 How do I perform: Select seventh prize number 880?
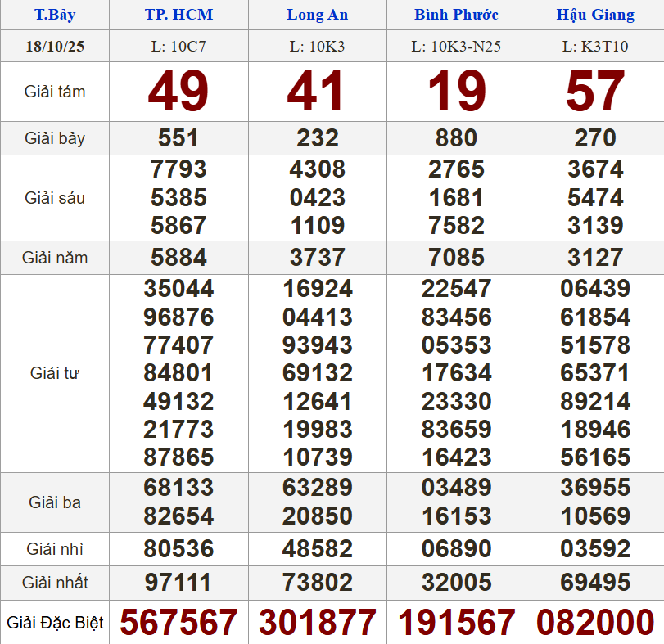pos(456,138)
